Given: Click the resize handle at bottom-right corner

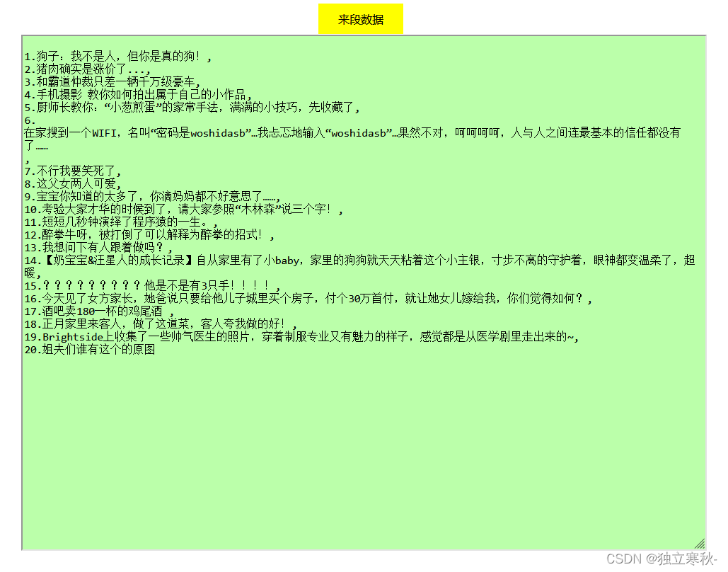Looking at the screenshot, I should tap(699, 542).
